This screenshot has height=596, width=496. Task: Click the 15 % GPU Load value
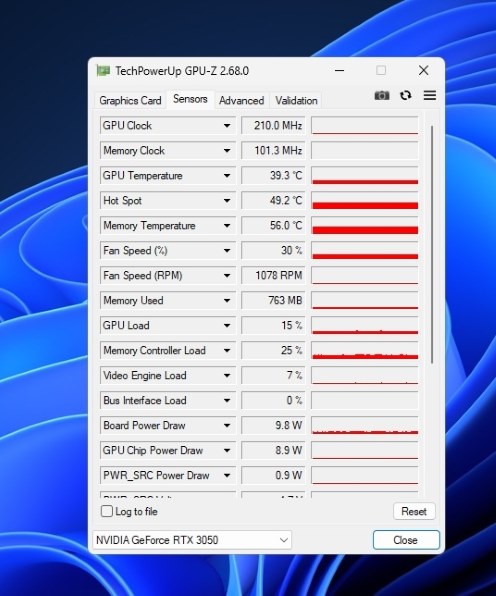pyautogui.click(x=273, y=325)
